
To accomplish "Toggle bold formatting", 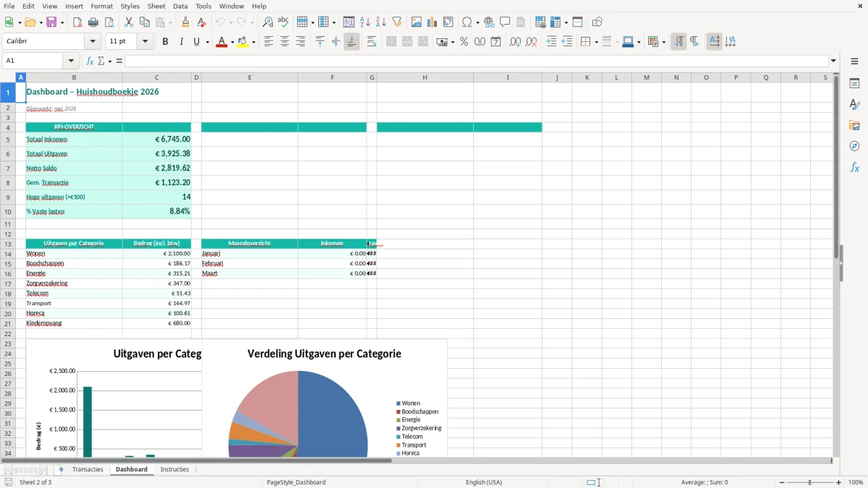I will [165, 42].
